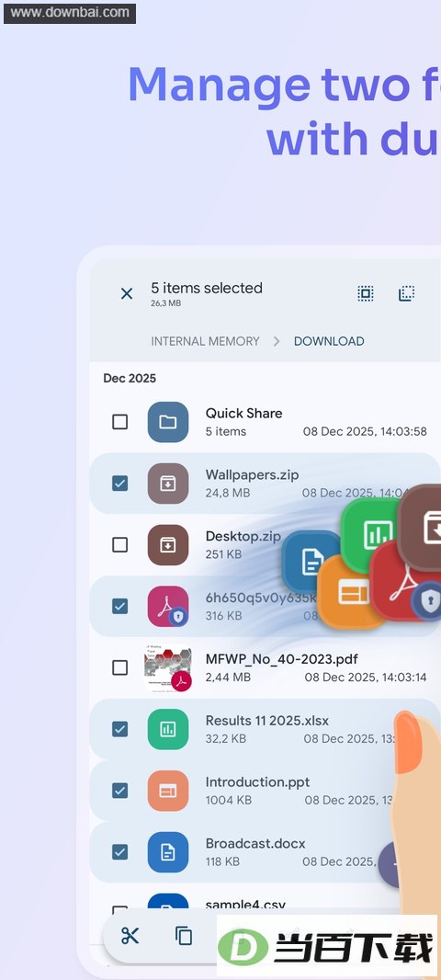The height and width of the screenshot is (980, 441).
Task: Uncheck the 6h650q5v0y635k file checkbox
Action: point(120,606)
